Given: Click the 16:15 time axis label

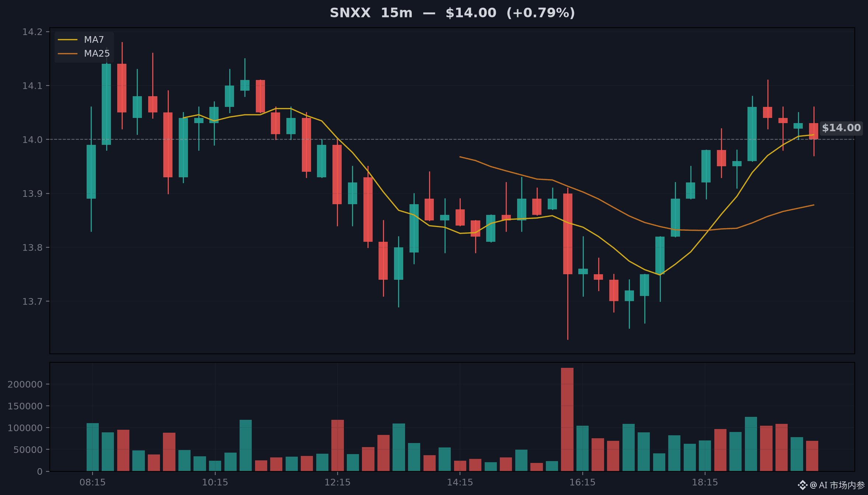Looking at the screenshot, I should 582,482.
